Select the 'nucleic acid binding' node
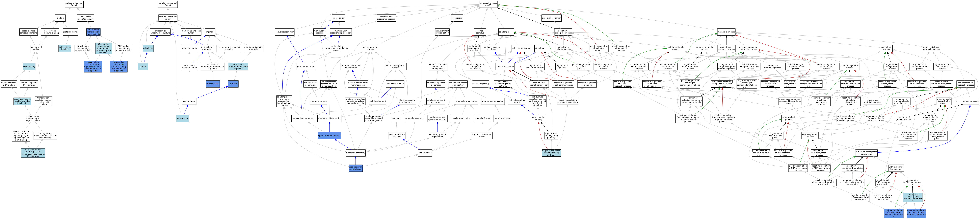Screen dimensions: 980x219 pyautogui.click(x=36, y=48)
